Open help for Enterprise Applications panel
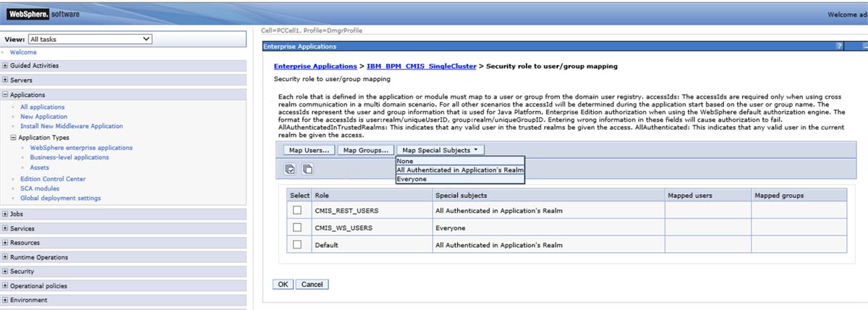This screenshot has height=310, width=868. 840,46
